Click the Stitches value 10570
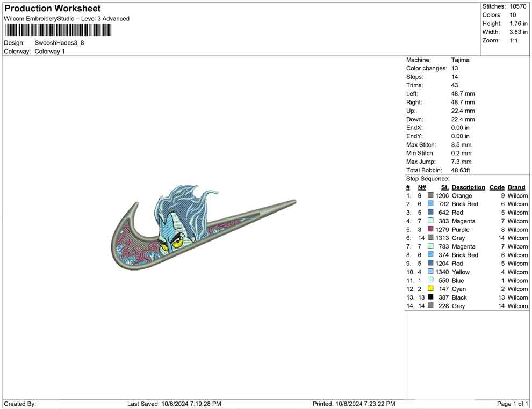Viewport: 532px width, 409px height. (x=517, y=6)
